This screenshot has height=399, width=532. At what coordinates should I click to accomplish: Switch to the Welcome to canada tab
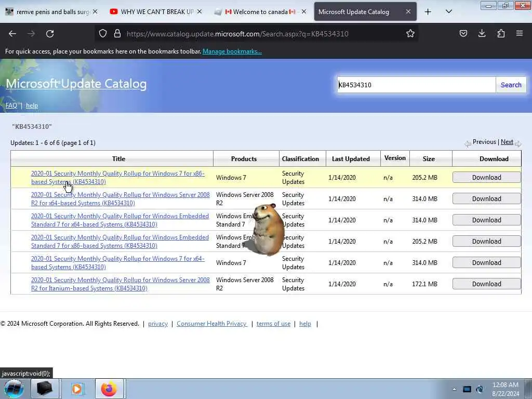[260, 12]
